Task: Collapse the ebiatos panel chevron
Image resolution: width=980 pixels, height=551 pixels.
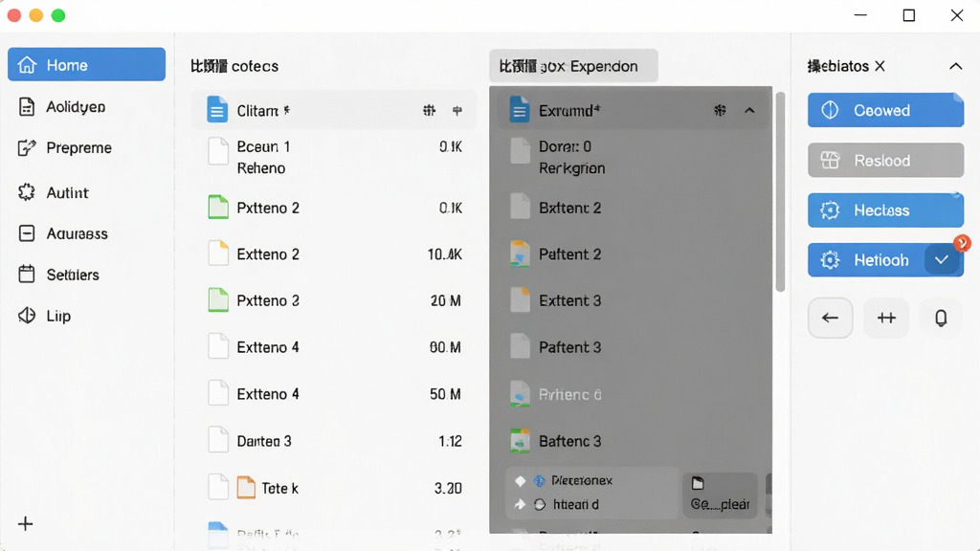Action: (x=956, y=66)
